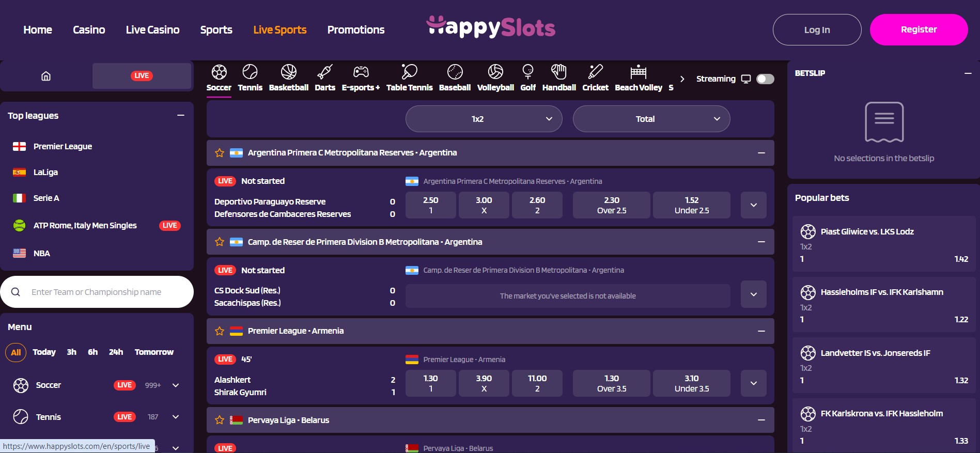Expand more markets for CS Dock Sud match

753,294
